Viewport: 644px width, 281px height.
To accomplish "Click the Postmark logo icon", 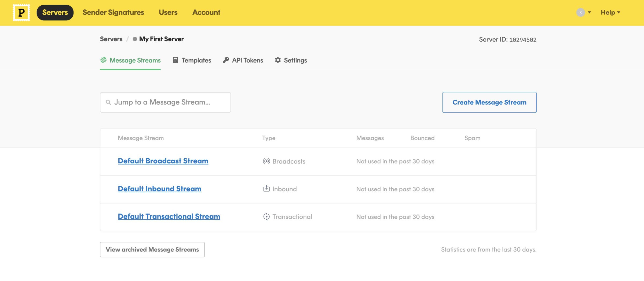I will [21, 12].
